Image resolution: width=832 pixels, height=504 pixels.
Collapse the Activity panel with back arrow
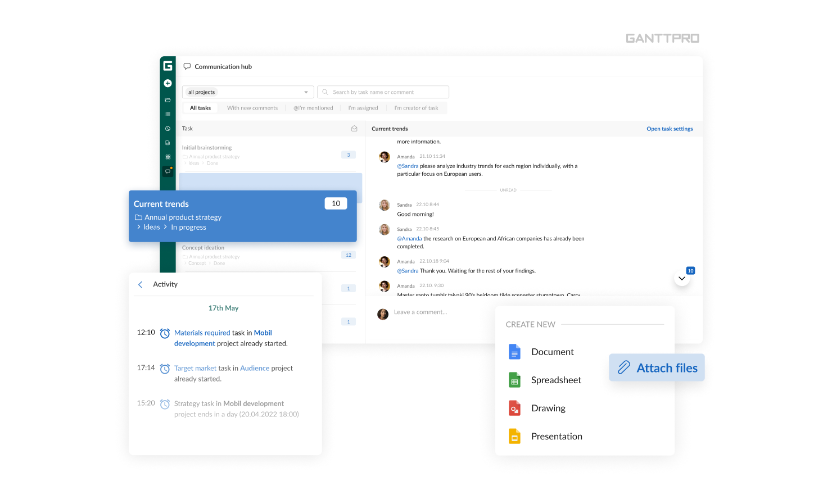click(x=140, y=284)
